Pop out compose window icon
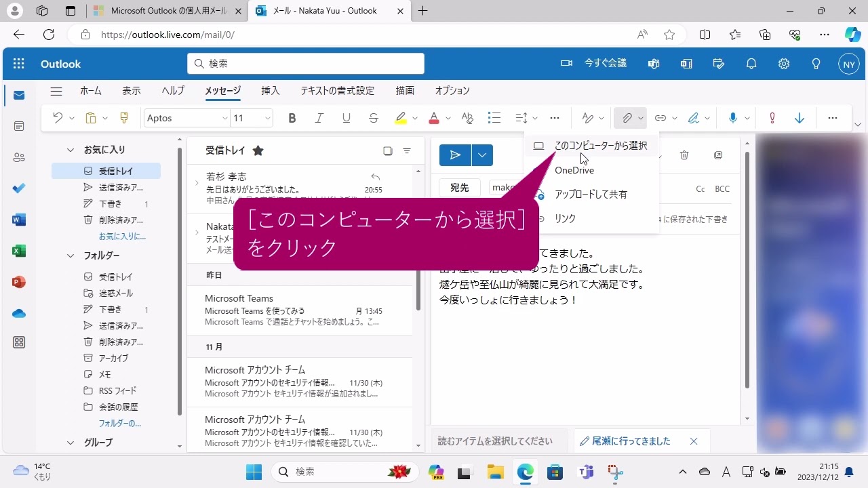Screen dimensions: 868x488 click(718, 155)
